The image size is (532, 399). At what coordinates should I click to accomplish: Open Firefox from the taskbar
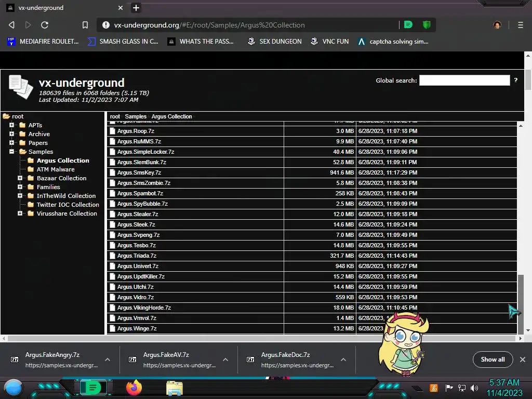[134, 388]
